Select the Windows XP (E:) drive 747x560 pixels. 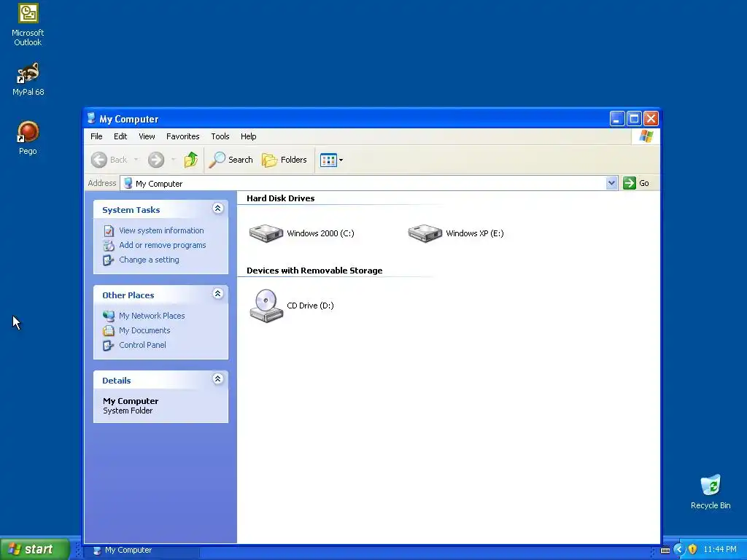click(x=456, y=233)
